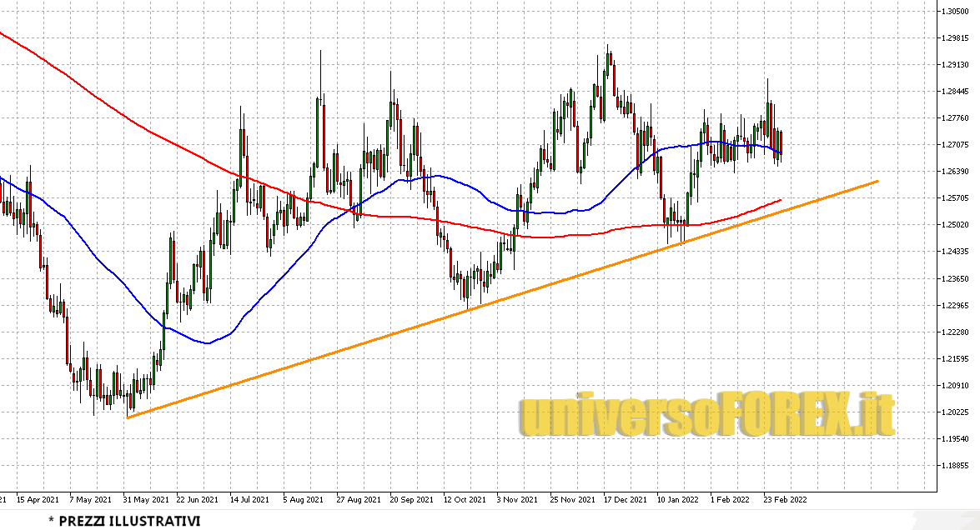Image resolution: width=980 pixels, height=530 pixels.
Task: Click the 1.27075 price axis label
Action: click(953, 145)
